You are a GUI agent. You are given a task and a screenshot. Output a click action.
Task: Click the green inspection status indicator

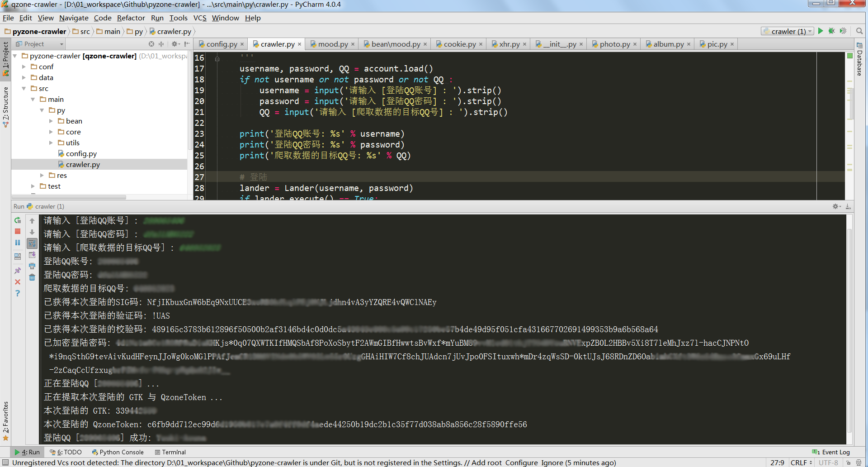(849, 56)
